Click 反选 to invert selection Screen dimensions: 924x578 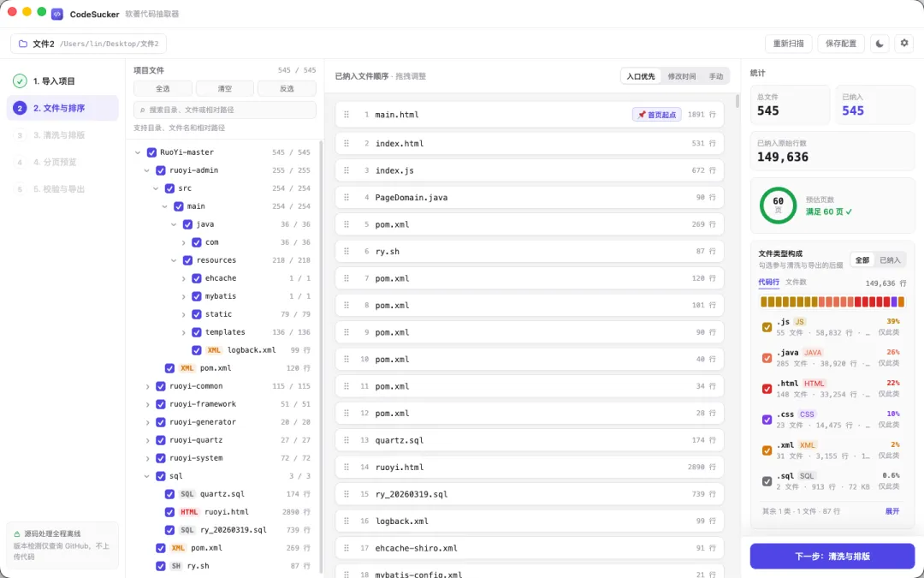click(x=287, y=88)
